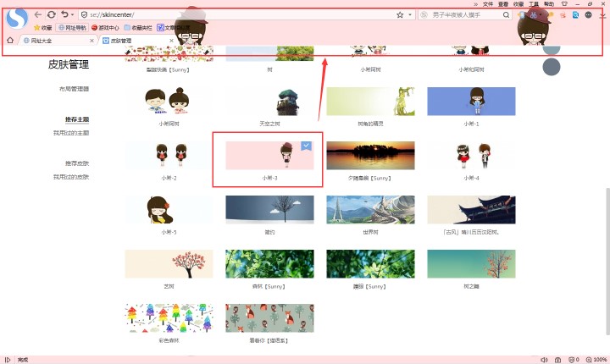Image resolution: width=610 pixels, height=364 pixels.
Task: Expand hidden menu items double chevron
Action: point(475,4)
